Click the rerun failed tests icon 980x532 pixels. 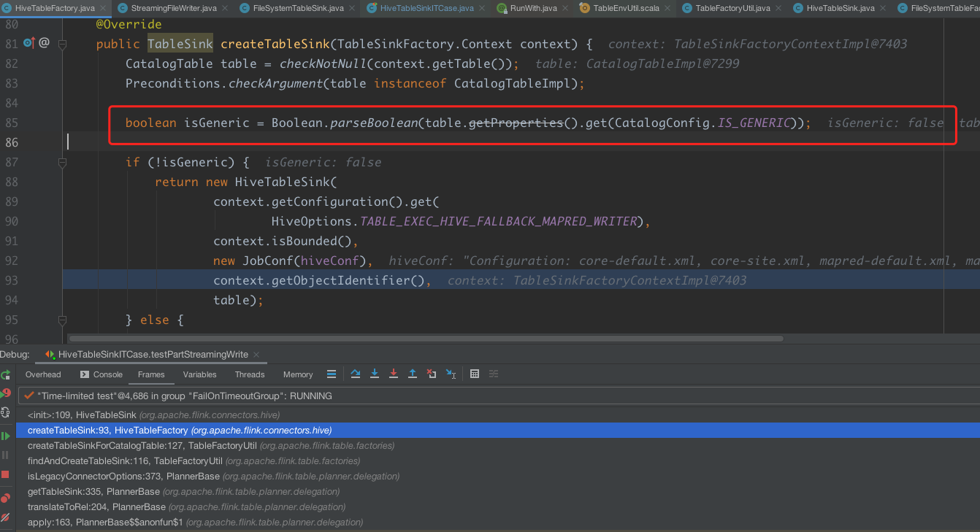5,393
